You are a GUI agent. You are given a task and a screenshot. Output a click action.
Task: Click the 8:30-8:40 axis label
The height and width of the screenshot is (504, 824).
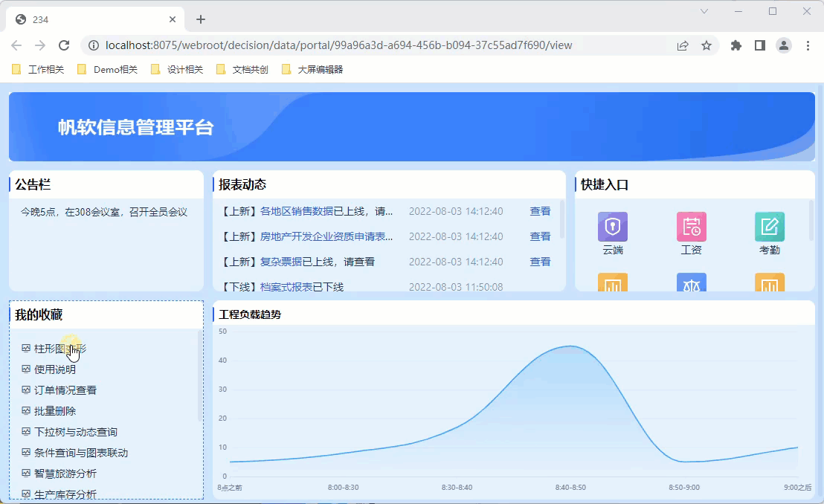tap(457, 487)
